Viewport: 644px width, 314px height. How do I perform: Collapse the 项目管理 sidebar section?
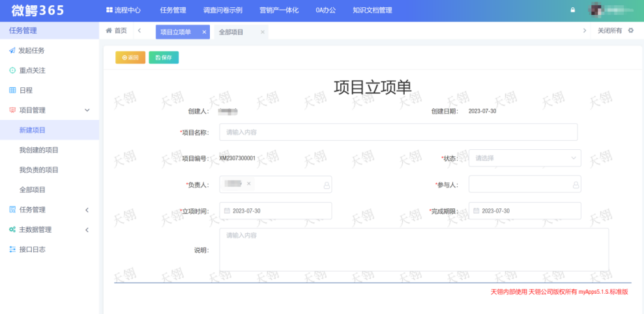pyautogui.click(x=87, y=111)
